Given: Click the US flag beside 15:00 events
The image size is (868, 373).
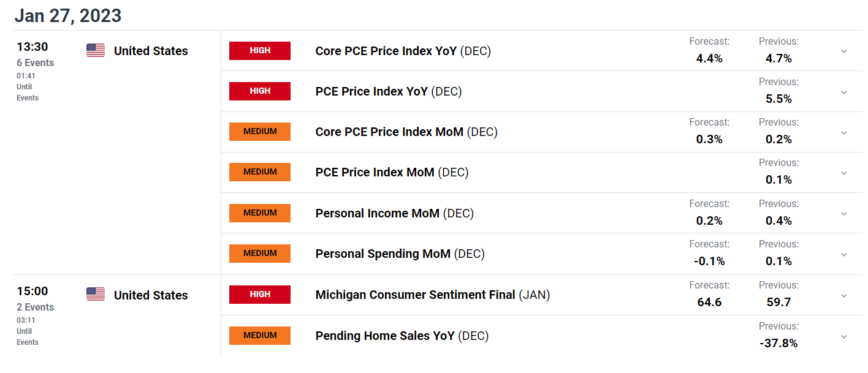Looking at the screenshot, I should point(96,295).
